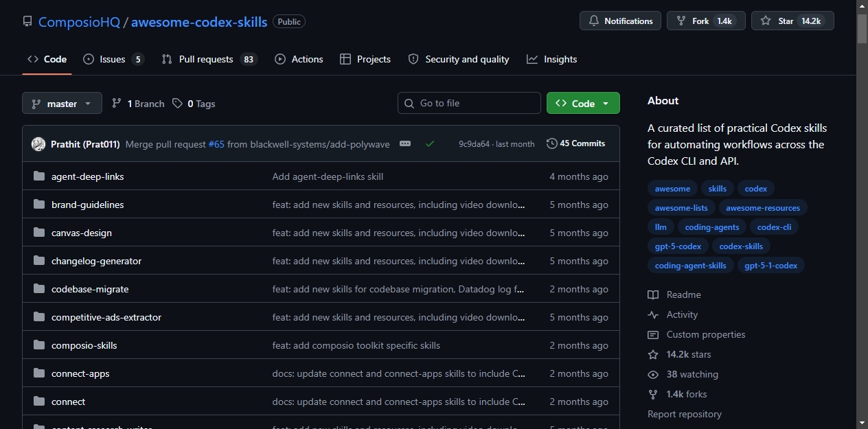Open pull request #65 link

click(x=216, y=144)
